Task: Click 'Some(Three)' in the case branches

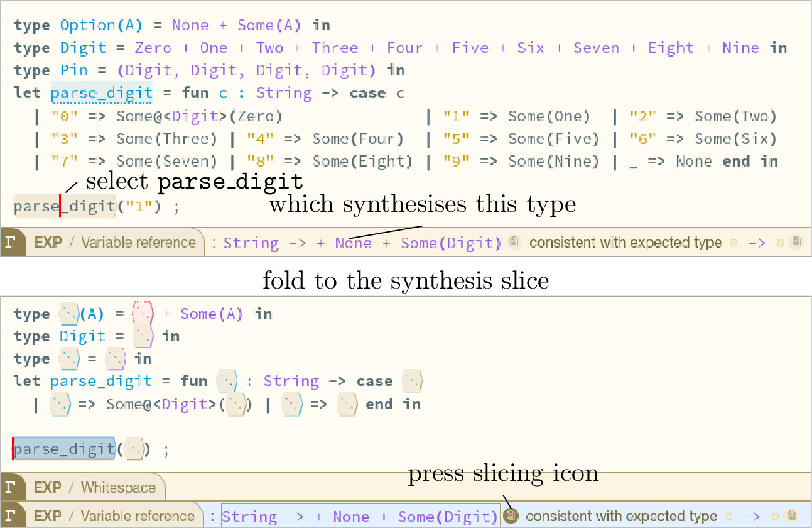Action: [x=166, y=139]
